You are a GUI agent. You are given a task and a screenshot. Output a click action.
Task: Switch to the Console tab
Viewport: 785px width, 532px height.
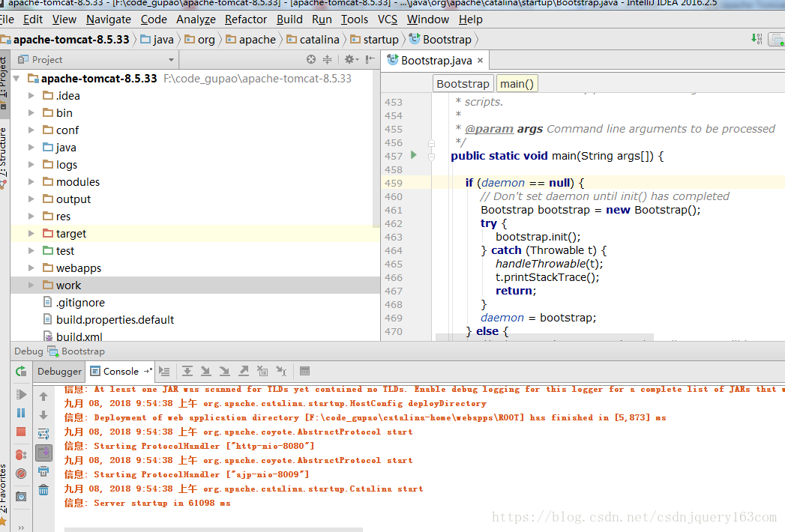coord(121,372)
